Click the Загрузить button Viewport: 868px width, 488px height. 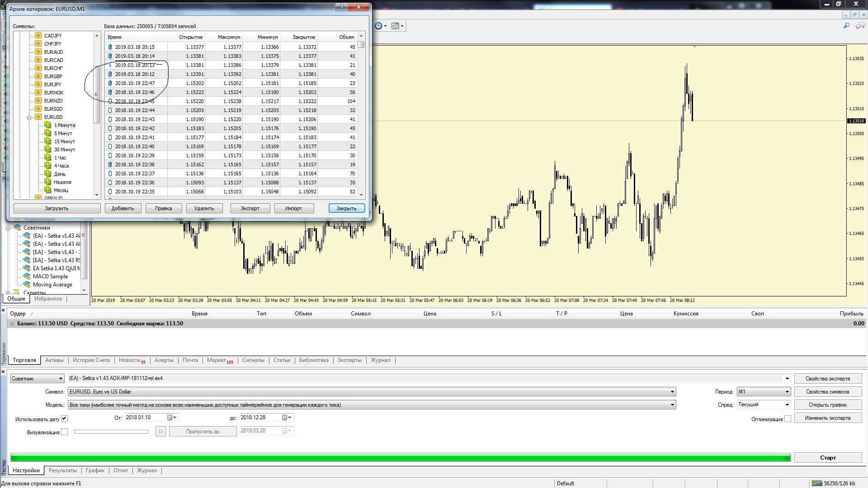click(x=57, y=208)
